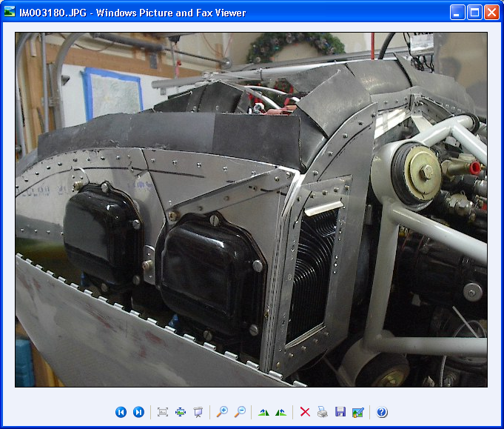Screen dimensions: 504x429
Task: Click the engine photo in the viewer
Action: coord(251,209)
